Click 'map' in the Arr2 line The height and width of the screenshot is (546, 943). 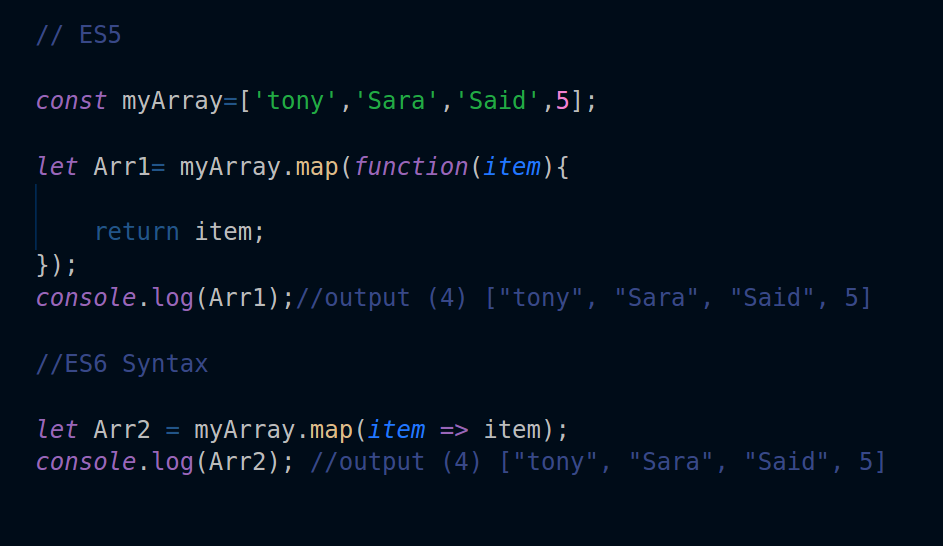tap(331, 430)
